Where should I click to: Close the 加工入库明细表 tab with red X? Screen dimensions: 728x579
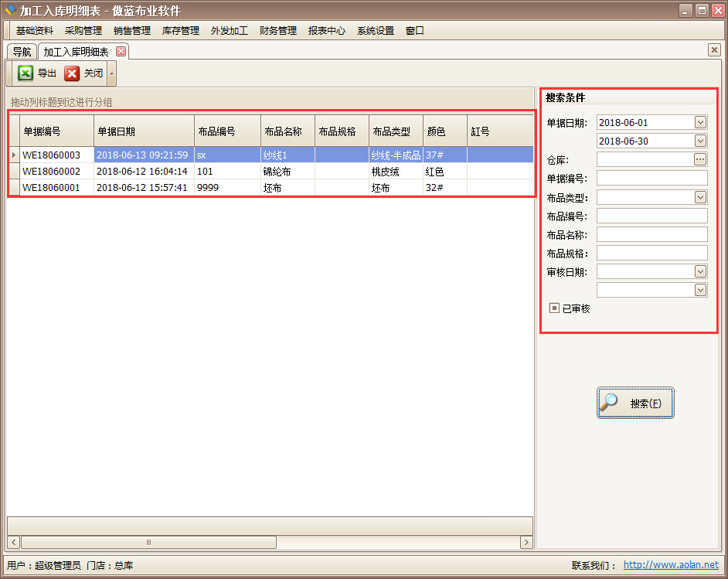pyautogui.click(x=121, y=52)
